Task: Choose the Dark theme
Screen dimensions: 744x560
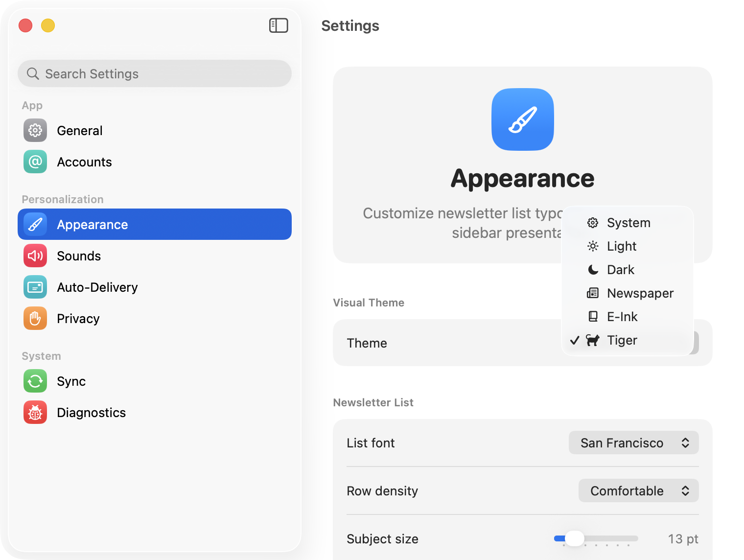Action: tap(620, 270)
